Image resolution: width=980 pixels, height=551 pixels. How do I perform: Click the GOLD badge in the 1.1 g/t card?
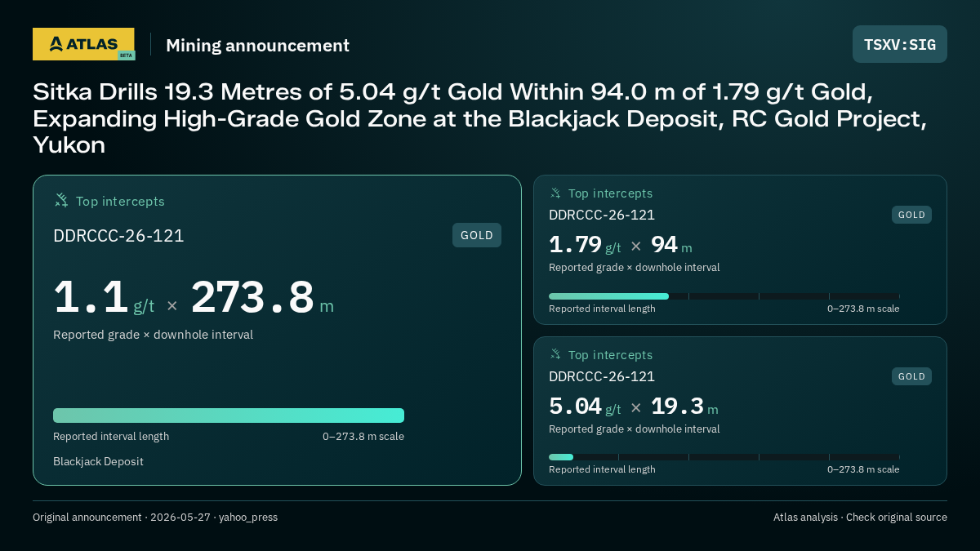(477, 235)
